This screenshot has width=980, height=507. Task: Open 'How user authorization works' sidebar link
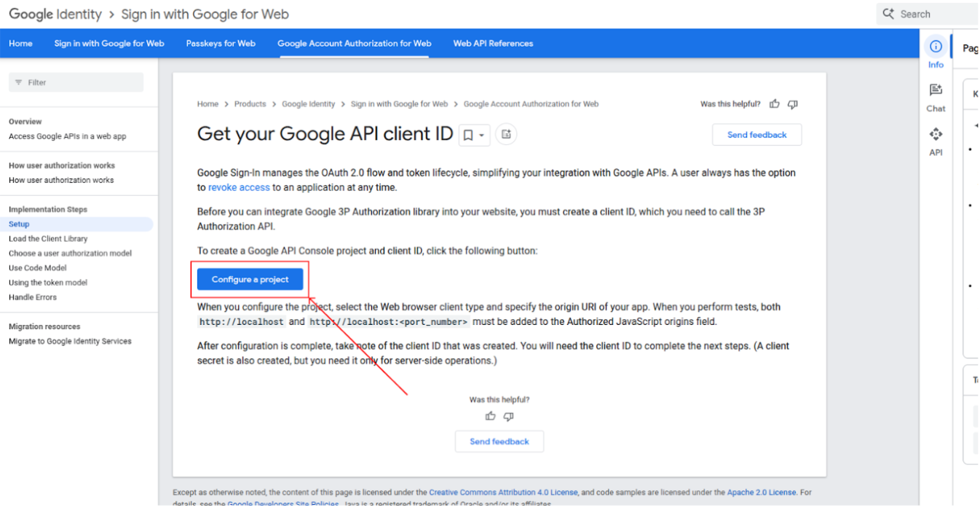[x=61, y=180]
